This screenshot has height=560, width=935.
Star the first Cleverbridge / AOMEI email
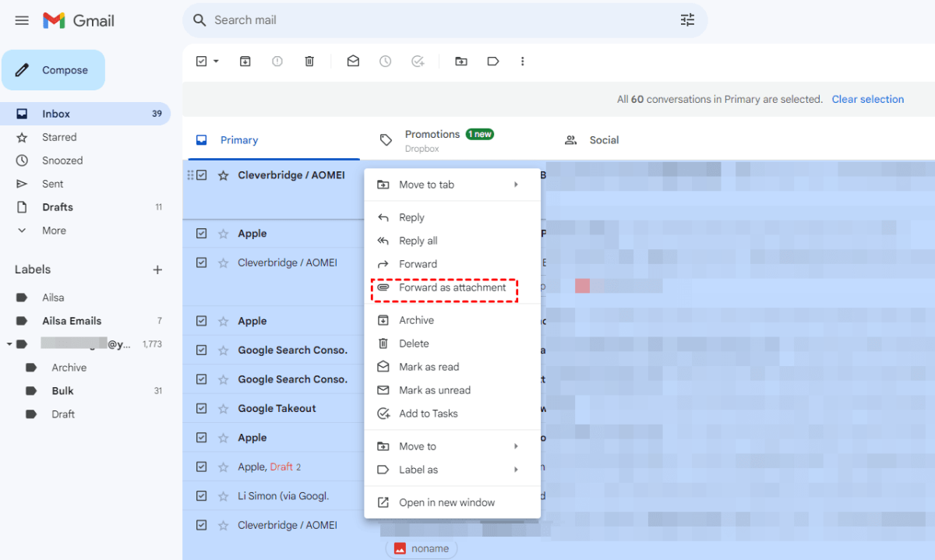(223, 175)
